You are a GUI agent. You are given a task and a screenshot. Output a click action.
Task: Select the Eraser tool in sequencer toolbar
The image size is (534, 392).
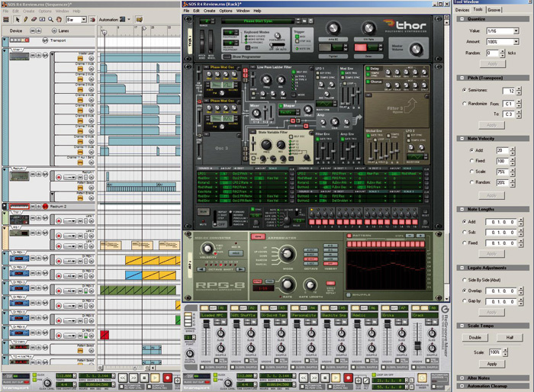click(34, 19)
